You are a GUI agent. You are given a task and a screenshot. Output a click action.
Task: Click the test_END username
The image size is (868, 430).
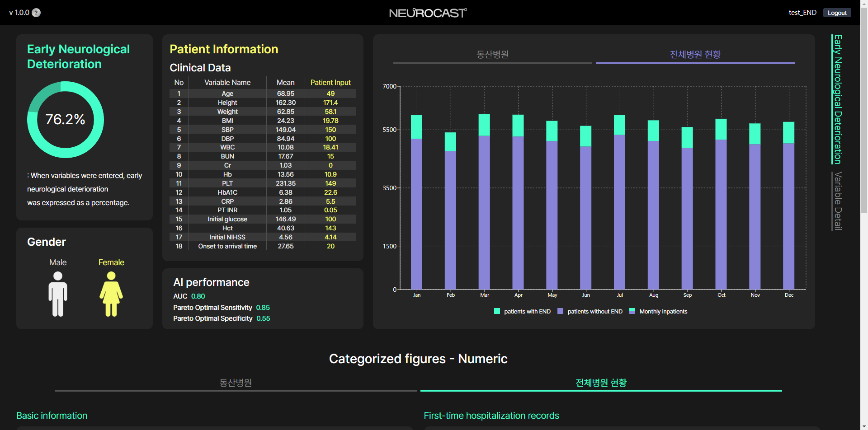(802, 13)
